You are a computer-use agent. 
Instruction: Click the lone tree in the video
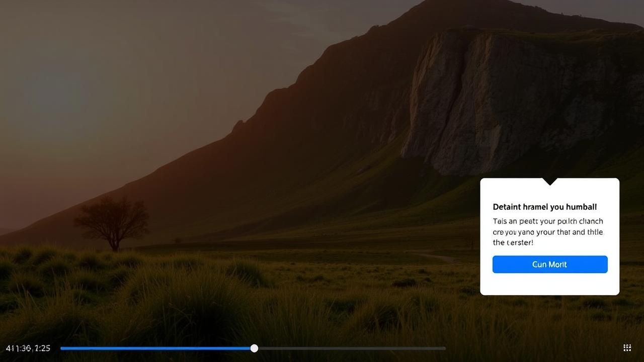(x=112, y=221)
